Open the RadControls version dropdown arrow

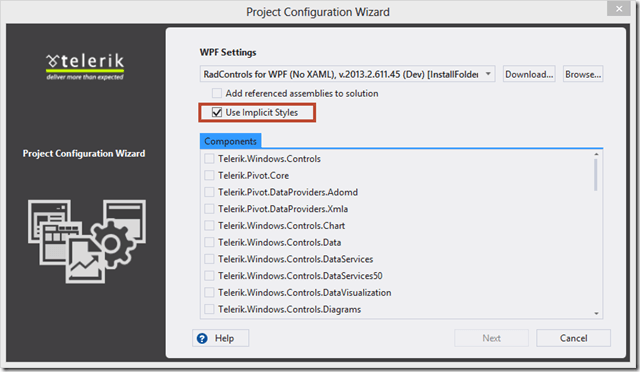(x=488, y=74)
